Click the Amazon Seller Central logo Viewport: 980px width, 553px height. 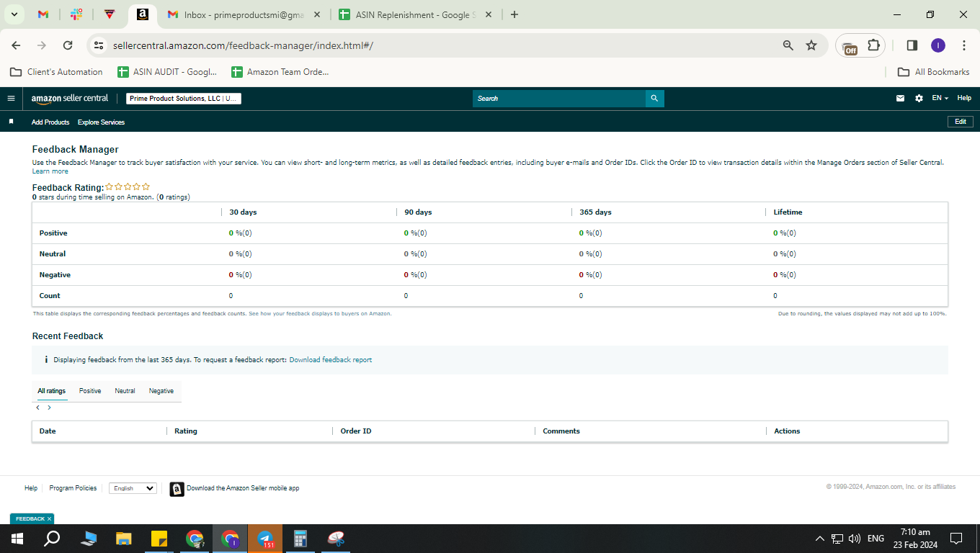point(70,99)
